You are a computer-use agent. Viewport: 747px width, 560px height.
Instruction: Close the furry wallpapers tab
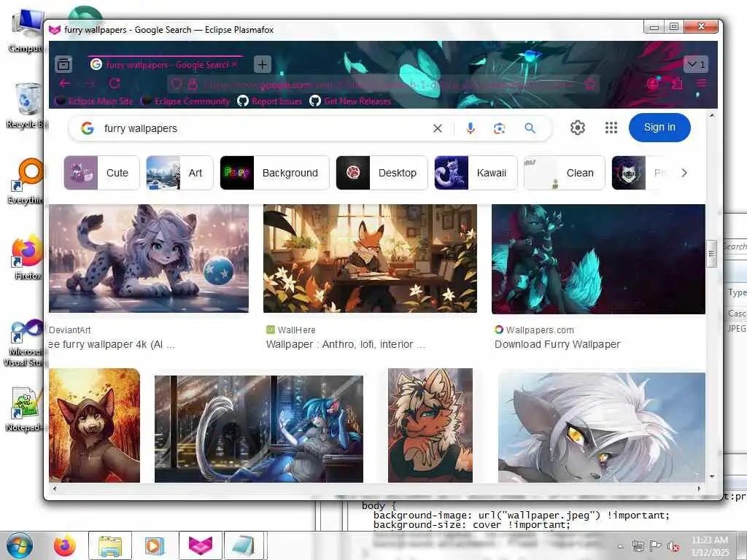pyautogui.click(x=234, y=64)
